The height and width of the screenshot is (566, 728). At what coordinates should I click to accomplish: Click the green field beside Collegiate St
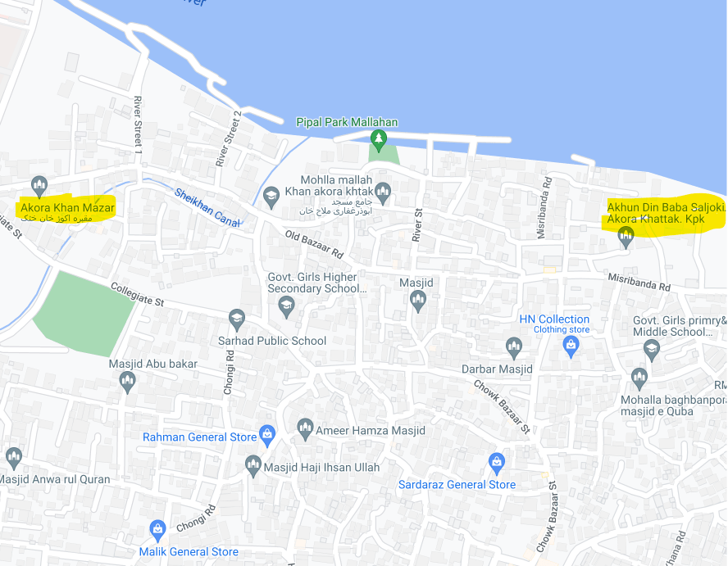tap(84, 314)
